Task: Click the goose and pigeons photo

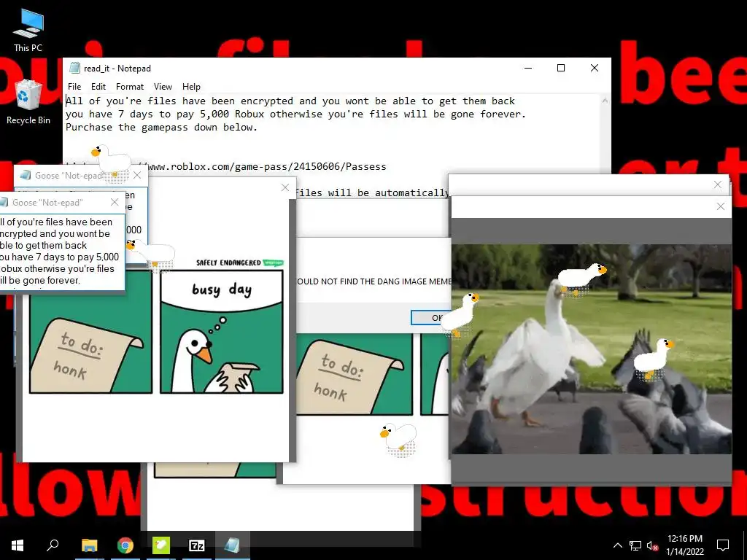Action: [x=591, y=349]
